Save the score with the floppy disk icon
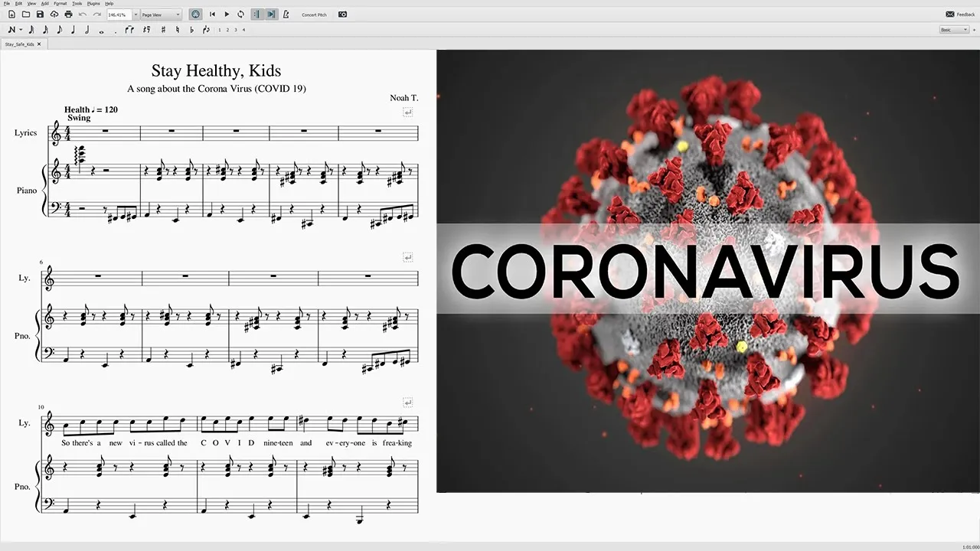The width and height of the screenshot is (980, 551). coord(40,15)
